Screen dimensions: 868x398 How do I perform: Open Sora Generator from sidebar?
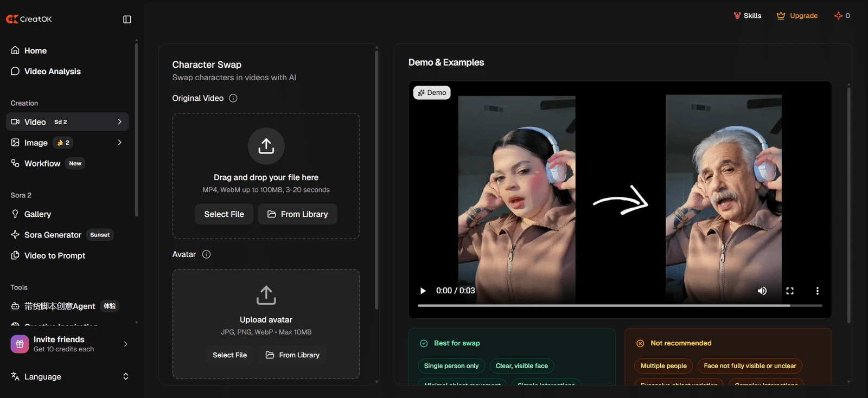point(53,235)
